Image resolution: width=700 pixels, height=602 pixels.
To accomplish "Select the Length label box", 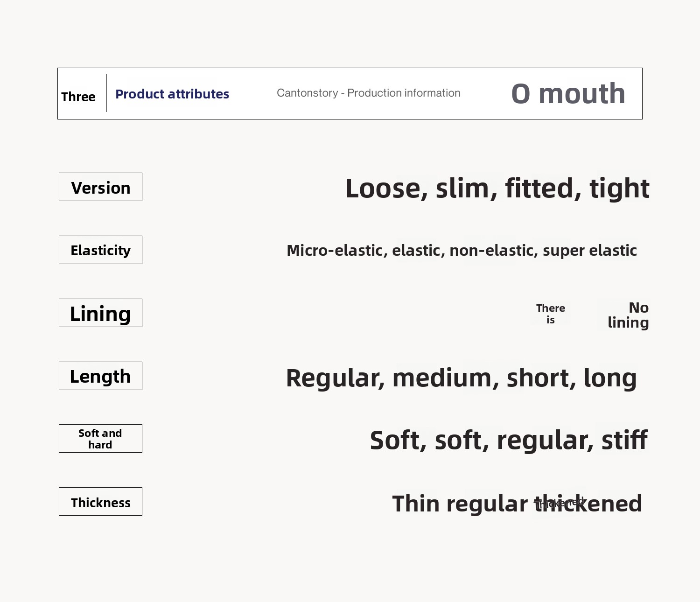I will click(100, 376).
